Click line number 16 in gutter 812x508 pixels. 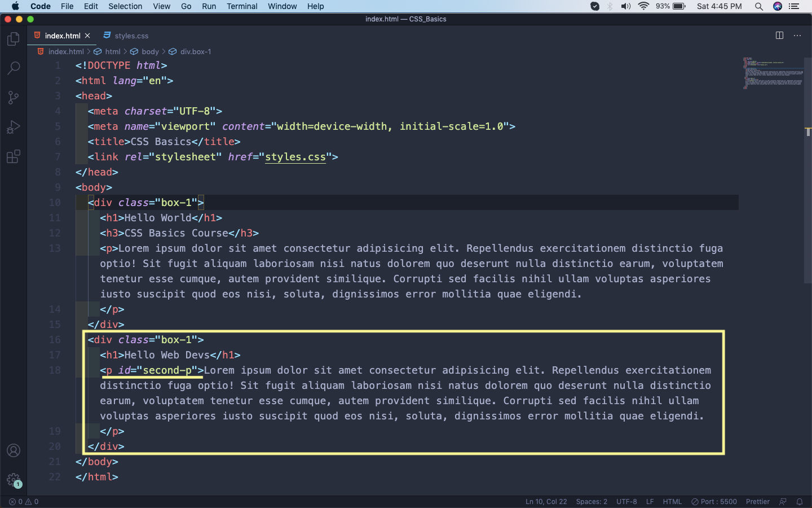pos(55,340)
